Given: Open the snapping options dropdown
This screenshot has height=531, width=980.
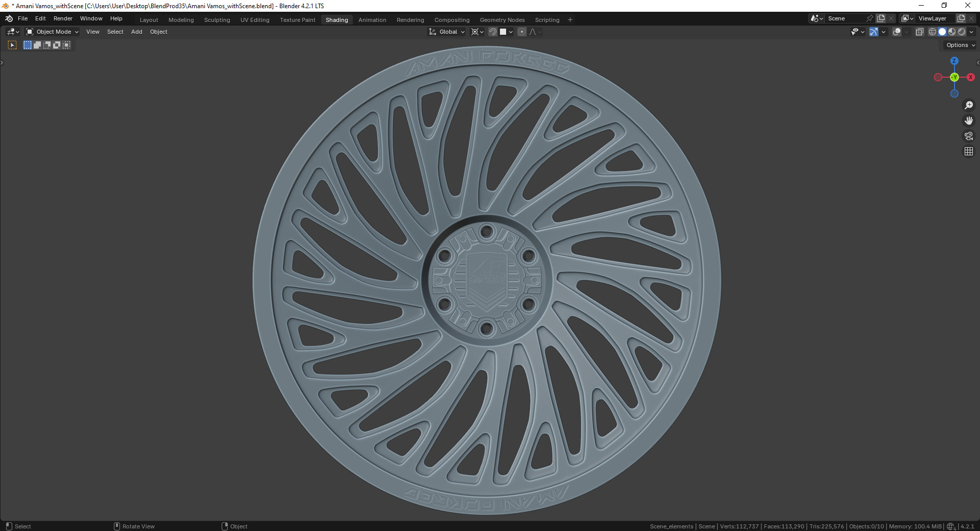Looking at the screenshot, I should [506, 32].
